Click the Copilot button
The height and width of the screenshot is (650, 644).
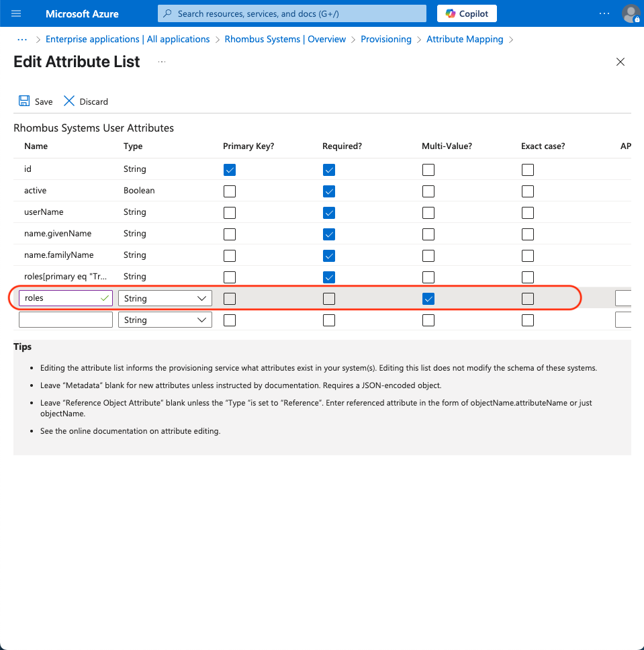(467, 13)
